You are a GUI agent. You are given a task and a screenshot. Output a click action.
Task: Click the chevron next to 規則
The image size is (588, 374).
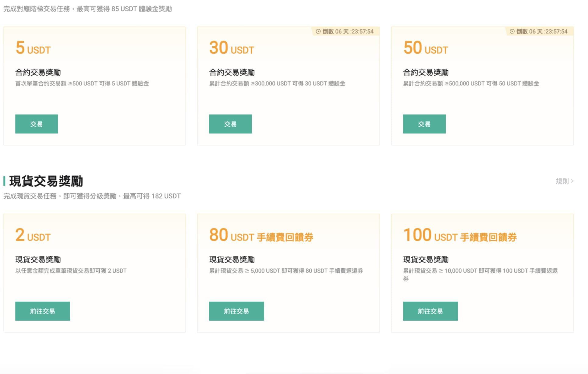click(x=572, y=181)
